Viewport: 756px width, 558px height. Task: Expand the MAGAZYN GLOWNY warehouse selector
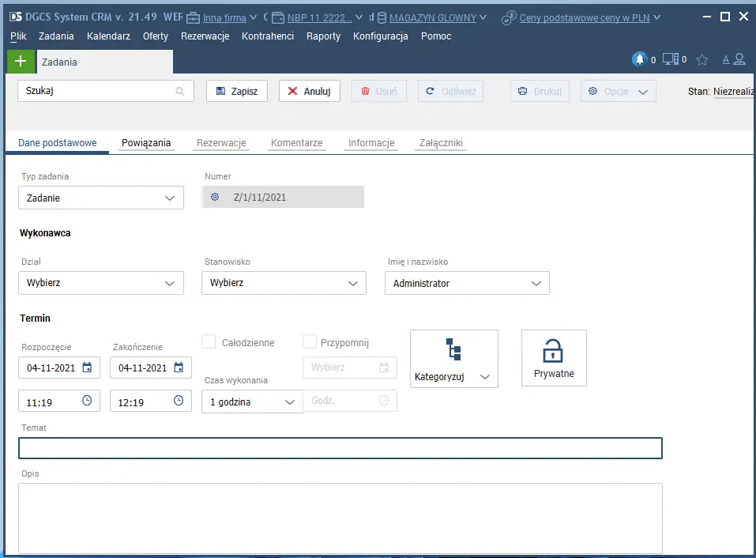coord(483,18)
